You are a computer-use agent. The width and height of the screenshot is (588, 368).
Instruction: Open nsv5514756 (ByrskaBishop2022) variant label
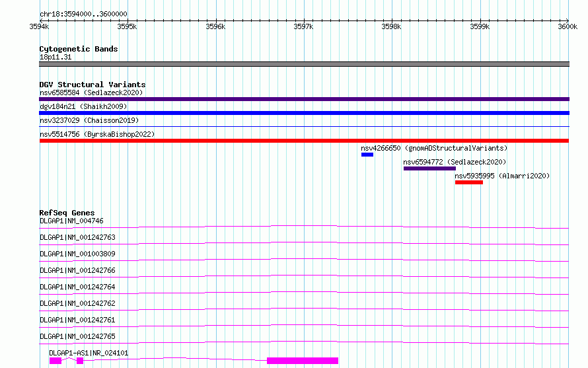(x=97, y=134)
